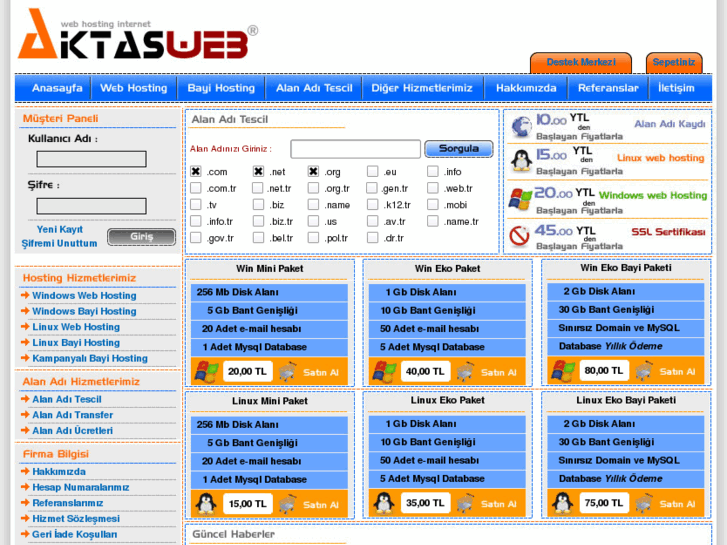This screenshot has width=727, height=545.
Task: Check the .info domain checkbox
Action: click(433, 172)
